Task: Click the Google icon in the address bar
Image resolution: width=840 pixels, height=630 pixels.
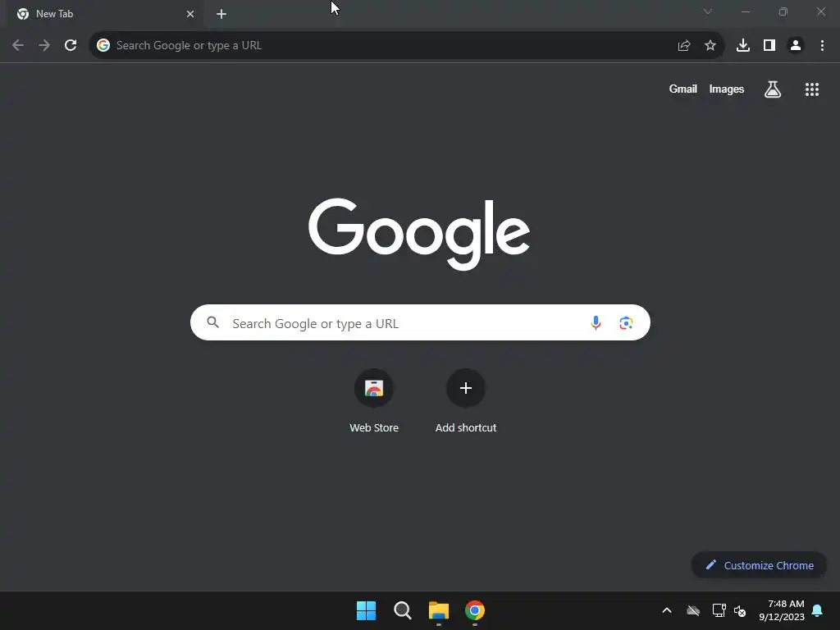Action: tap(103, 46)
